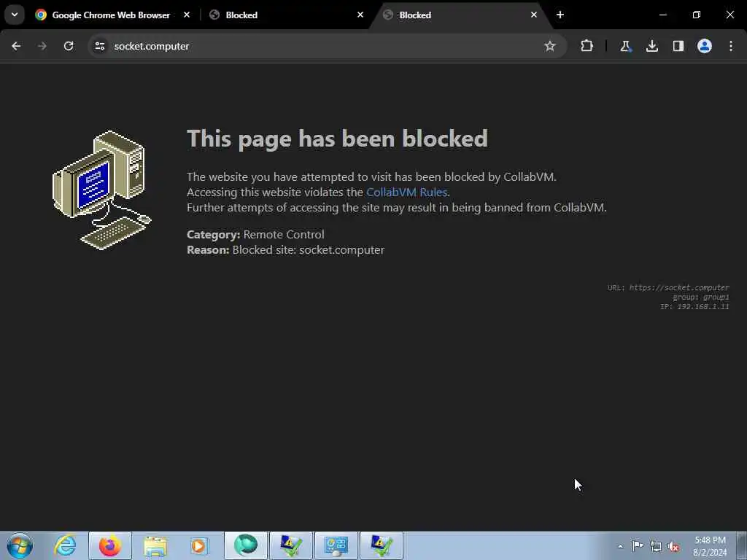The image size is (747, 560).
Task: Restore down the Chrome window
Action: pos(696,15)
